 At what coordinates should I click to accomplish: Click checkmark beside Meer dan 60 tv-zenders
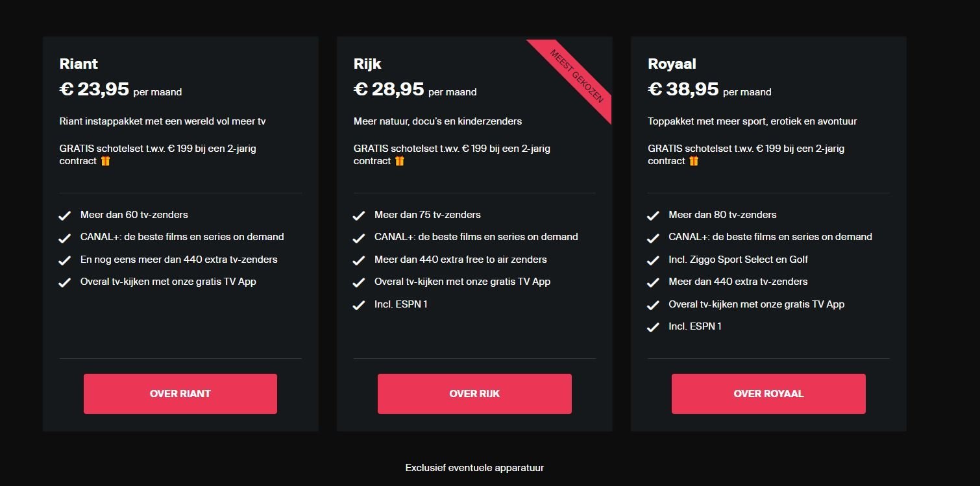pos(64,215)
